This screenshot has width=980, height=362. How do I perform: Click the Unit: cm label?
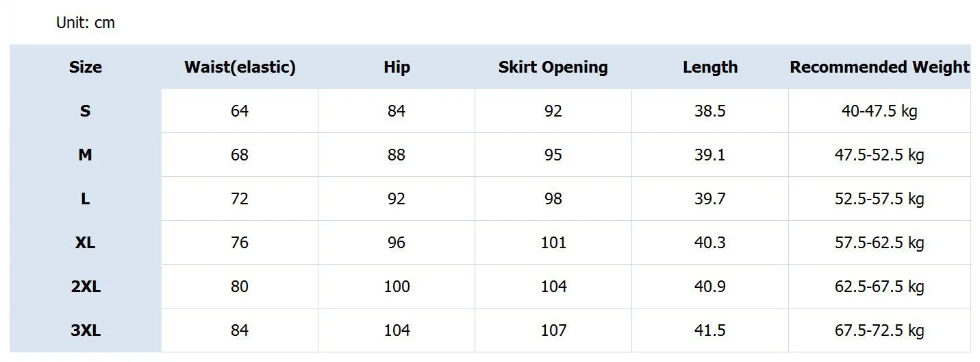click(x=86, y=23)
